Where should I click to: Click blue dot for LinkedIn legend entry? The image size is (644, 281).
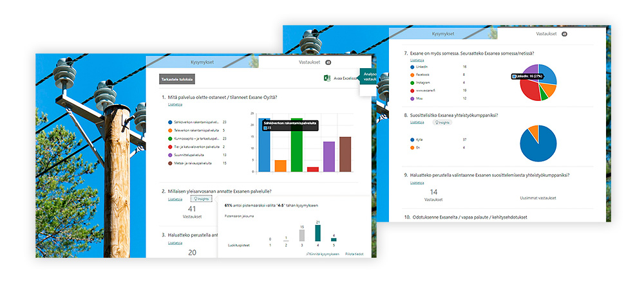click(x=412, y=66)
